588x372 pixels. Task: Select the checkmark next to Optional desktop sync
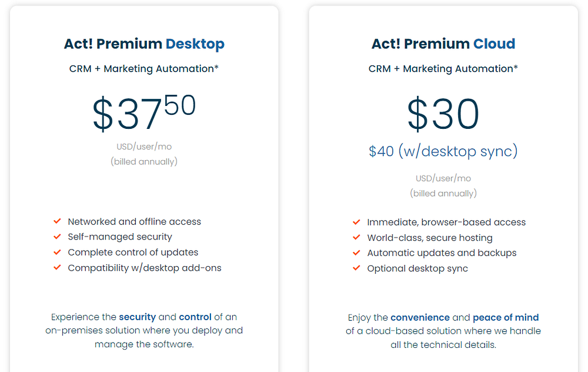[356, 268]
